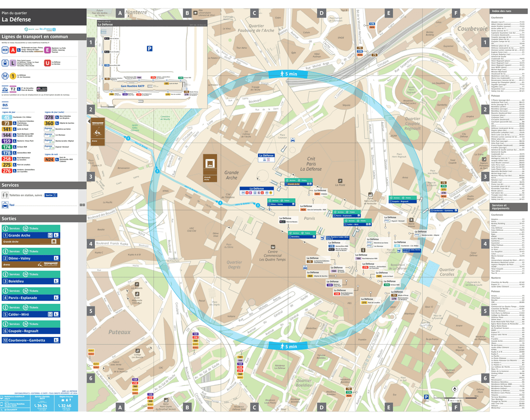Select the night bus N24 badge
This screenshot has width=530, height=420.
[x=49, y=160]
